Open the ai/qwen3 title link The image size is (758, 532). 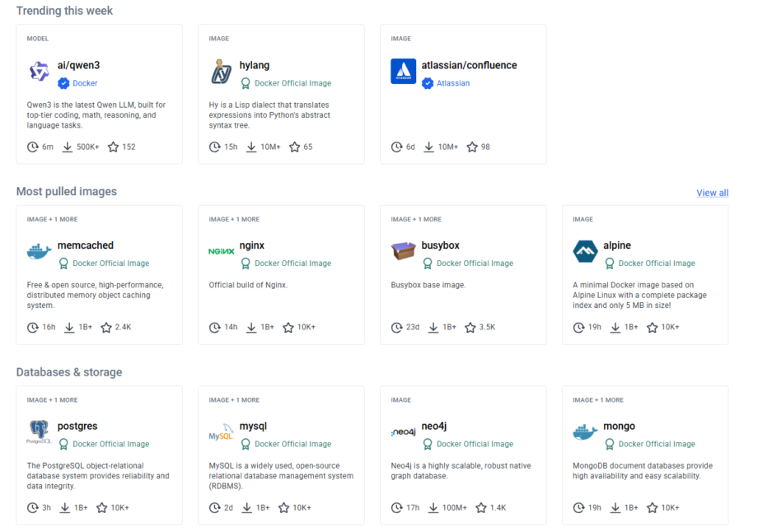coord(78,65)
